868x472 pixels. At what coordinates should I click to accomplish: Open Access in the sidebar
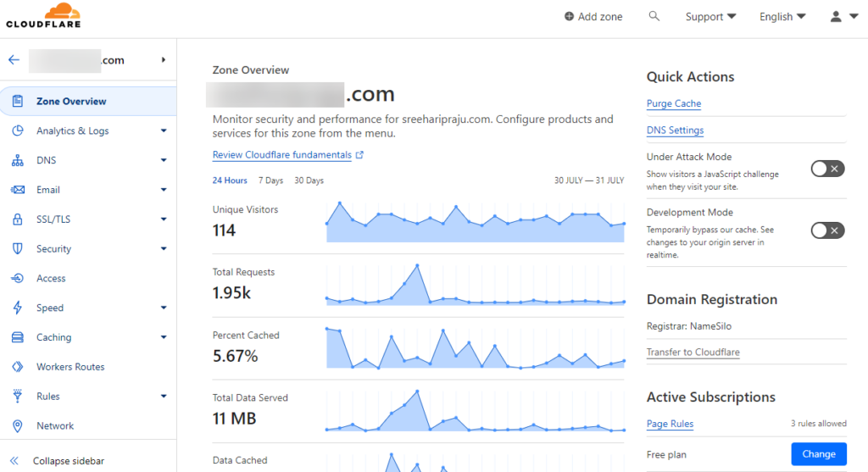pos(88,278)
